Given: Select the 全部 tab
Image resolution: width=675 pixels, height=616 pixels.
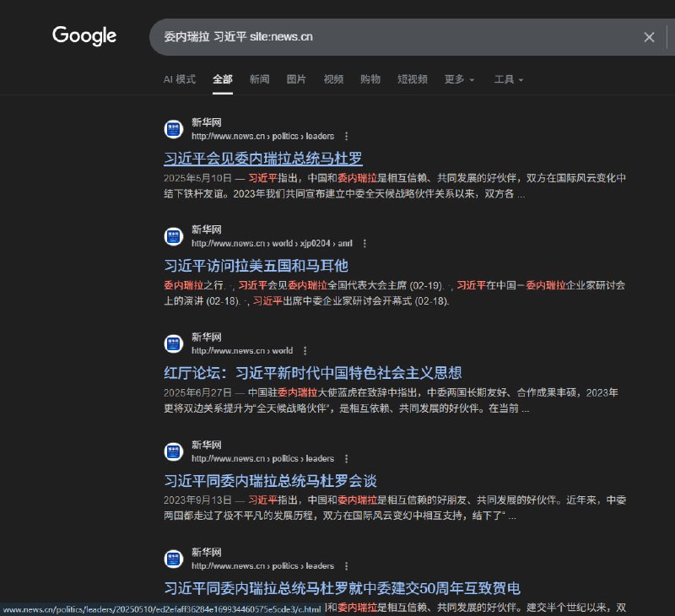Looking at the screenshot, I should click(223, 79).
